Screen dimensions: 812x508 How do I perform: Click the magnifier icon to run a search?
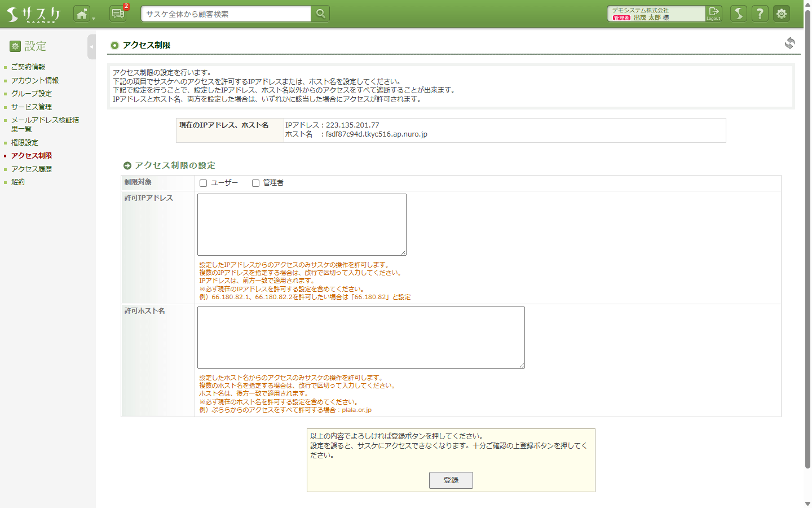pos(320,13)
